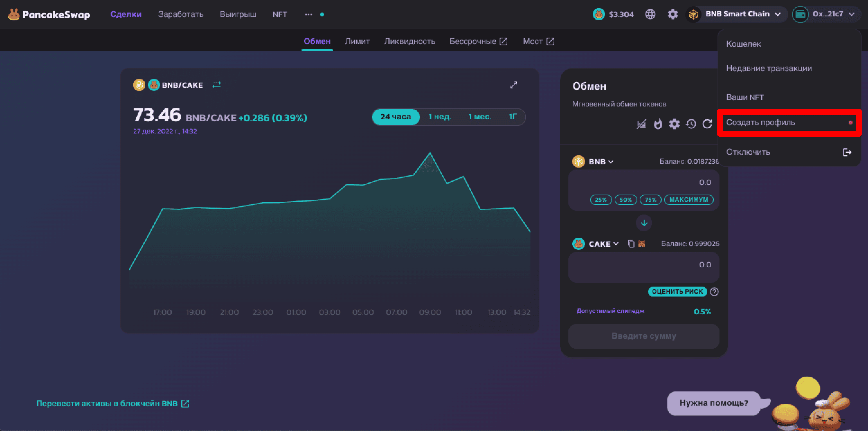Swap the BNB/CAKE chart pair direction
868x431 pixels.
click(217, 85)
